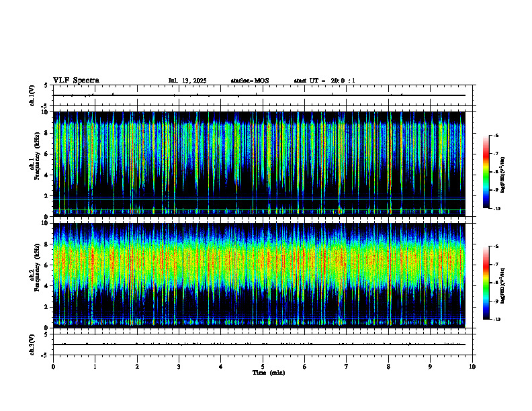Click time axis tick label "1"

pyautogui.click(x=95, y=367)
